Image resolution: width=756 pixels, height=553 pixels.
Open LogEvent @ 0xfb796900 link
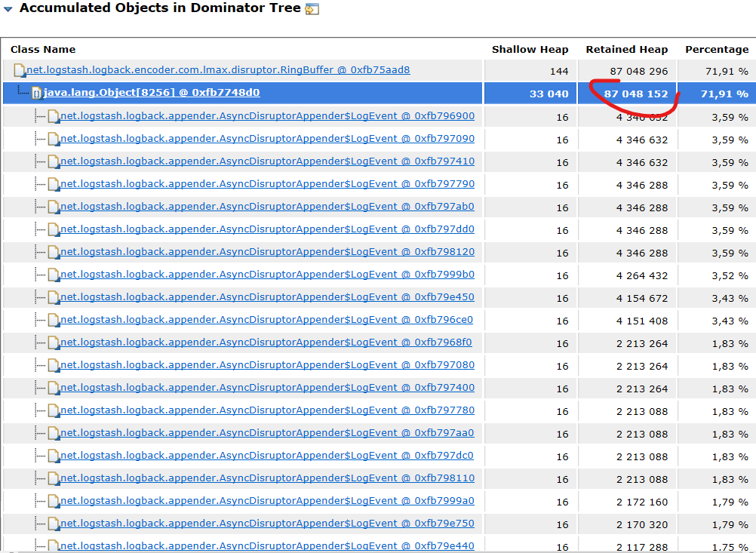tap(268, 116)
